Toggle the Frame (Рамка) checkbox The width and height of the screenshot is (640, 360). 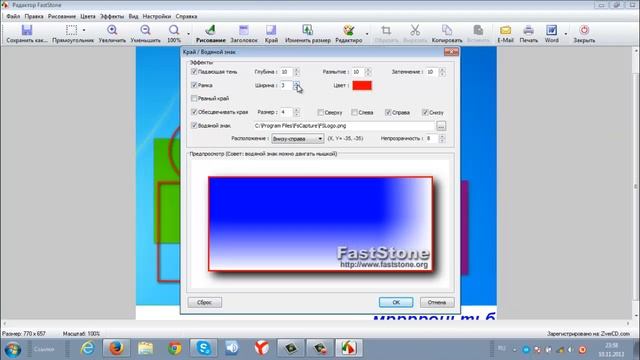194,85
